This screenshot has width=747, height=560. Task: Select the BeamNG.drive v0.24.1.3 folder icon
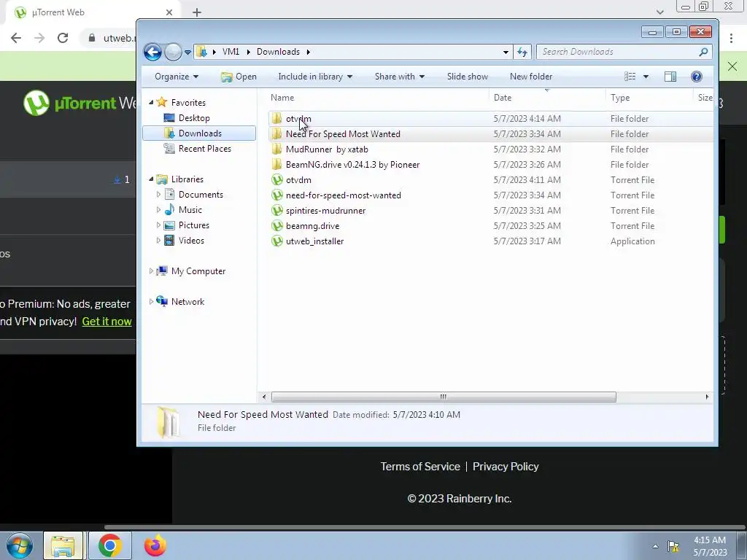pos(276,164)
